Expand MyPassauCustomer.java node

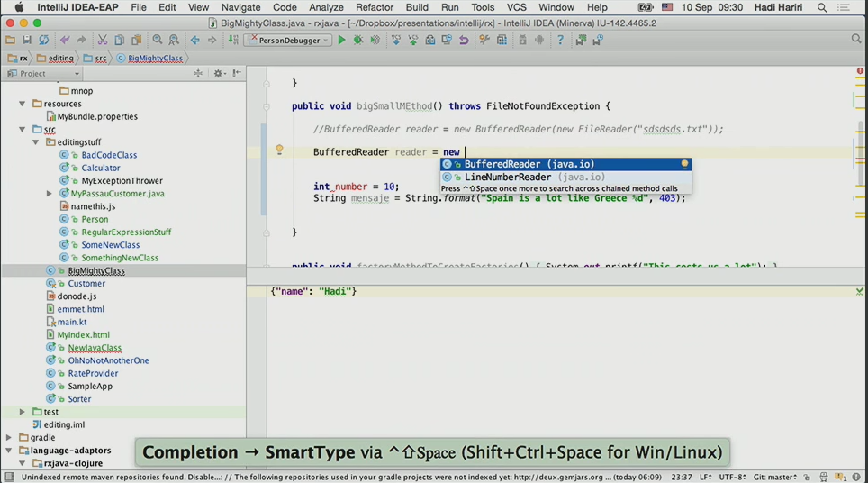[x=50, y=194]
